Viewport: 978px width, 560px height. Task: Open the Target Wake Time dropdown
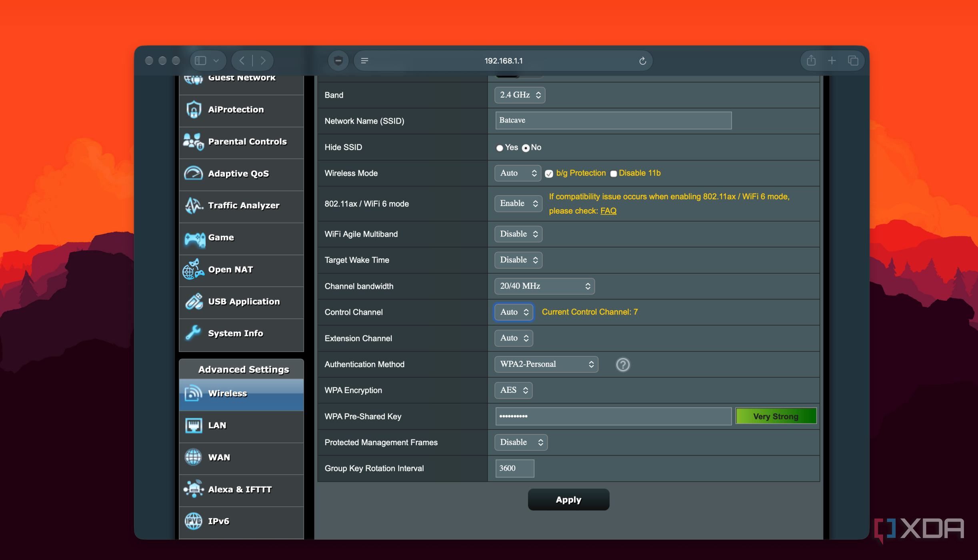[518, 260]
